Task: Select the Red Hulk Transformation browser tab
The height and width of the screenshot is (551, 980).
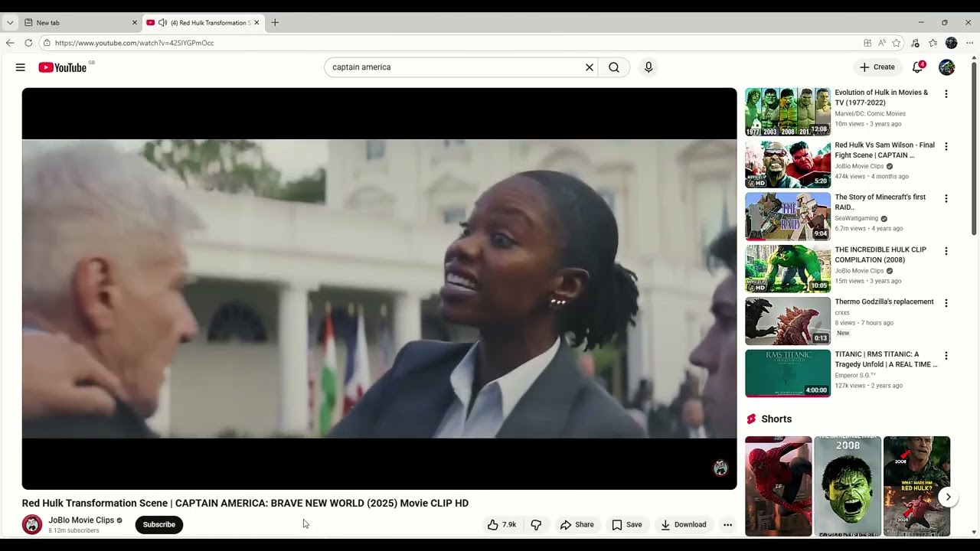Action: 202,23
